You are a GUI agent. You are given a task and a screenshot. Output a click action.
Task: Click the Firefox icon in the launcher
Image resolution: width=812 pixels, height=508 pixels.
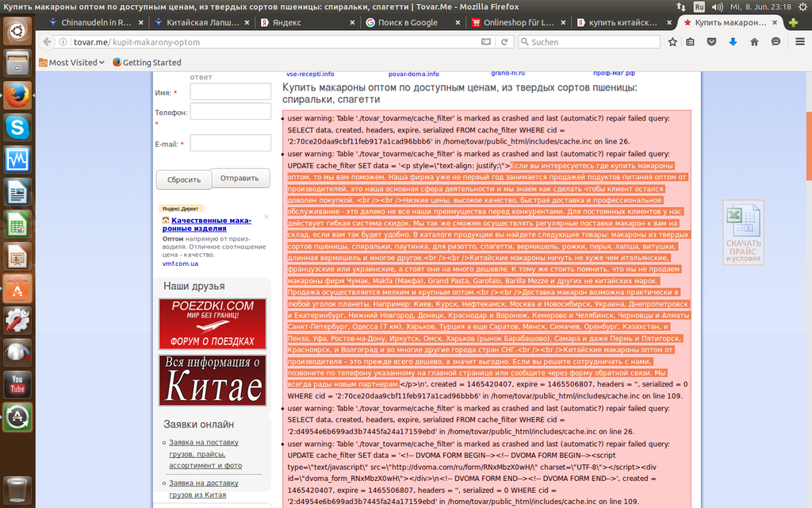tap(17, 95)
